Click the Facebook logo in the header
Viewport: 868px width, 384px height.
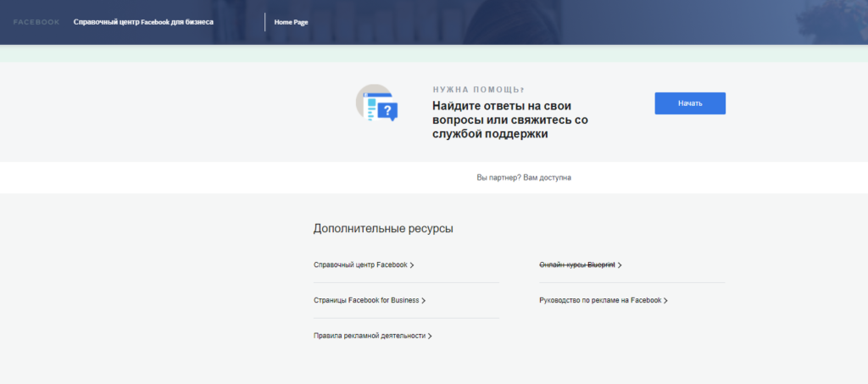36,22
